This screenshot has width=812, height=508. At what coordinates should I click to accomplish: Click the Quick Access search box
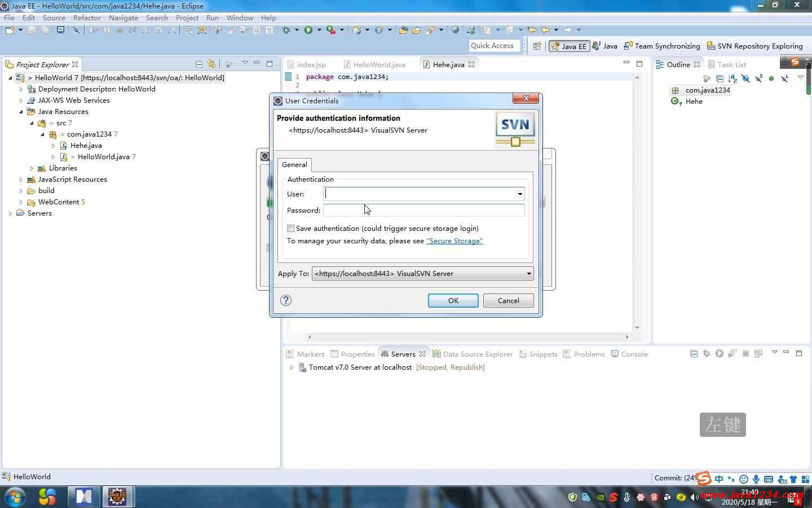[493, 46]
